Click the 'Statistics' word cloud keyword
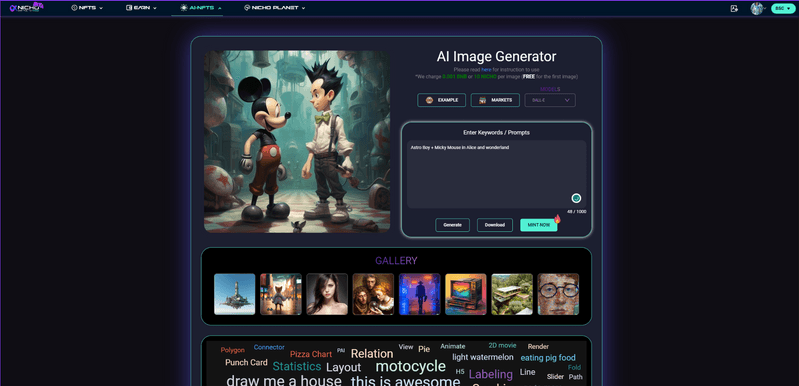 tap(297, 366)
